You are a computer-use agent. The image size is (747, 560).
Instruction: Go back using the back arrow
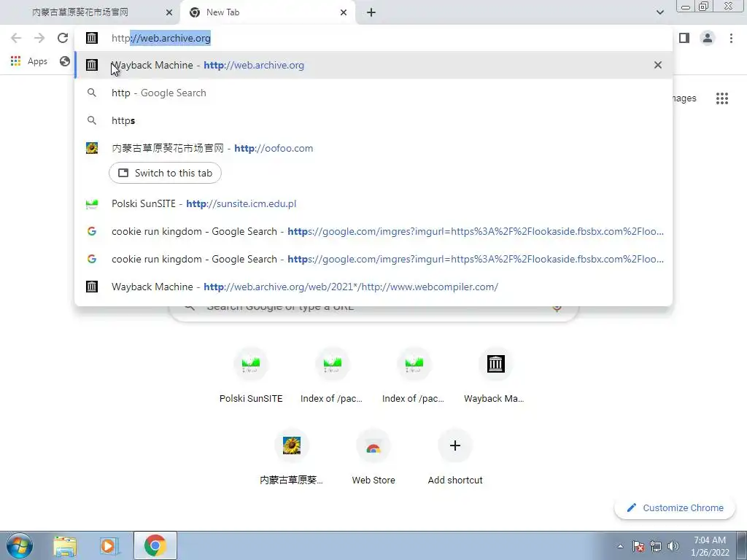point(16,38)
